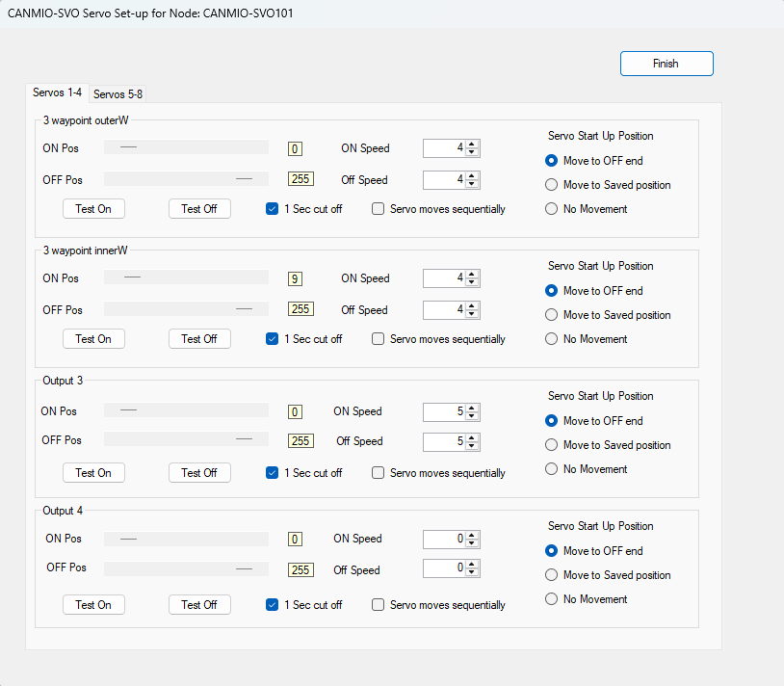784x686 pixels.
Task: Click the ON Speed field for Output 4
Action: tap(444, 540)
